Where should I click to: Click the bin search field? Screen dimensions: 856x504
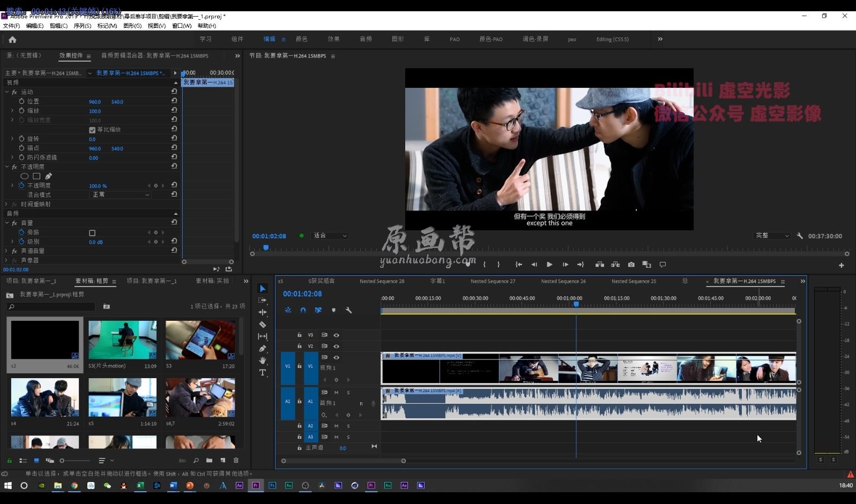[51, 307]
